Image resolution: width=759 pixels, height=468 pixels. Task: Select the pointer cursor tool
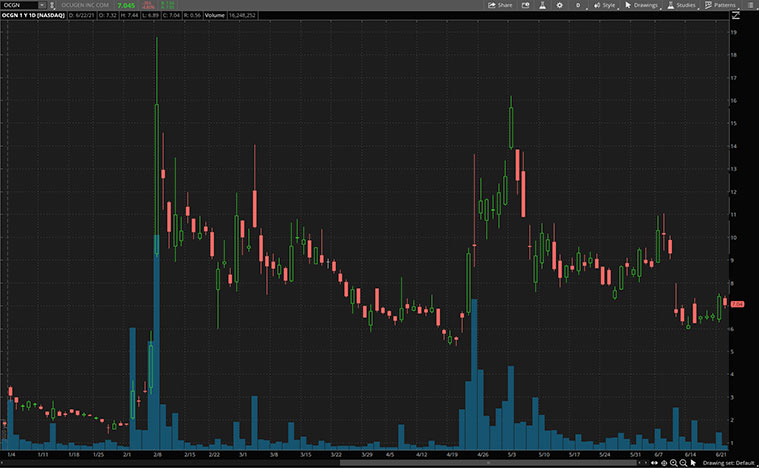coord(693,463)
